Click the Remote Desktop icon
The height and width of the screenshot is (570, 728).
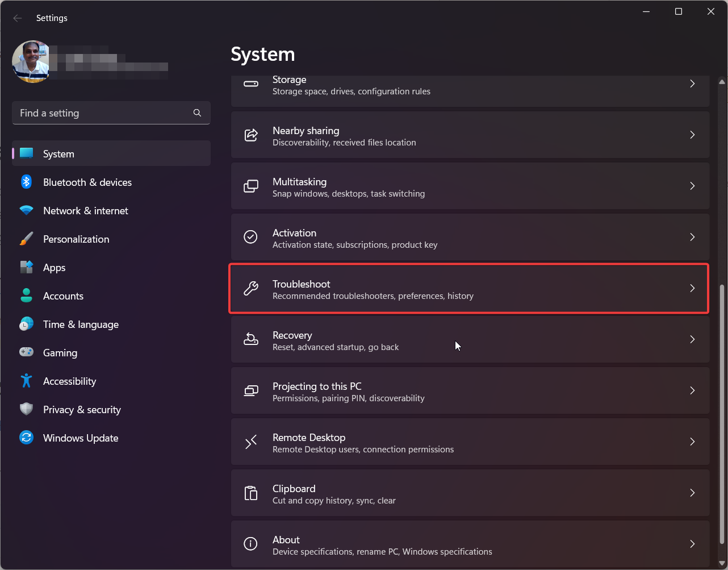250,442
